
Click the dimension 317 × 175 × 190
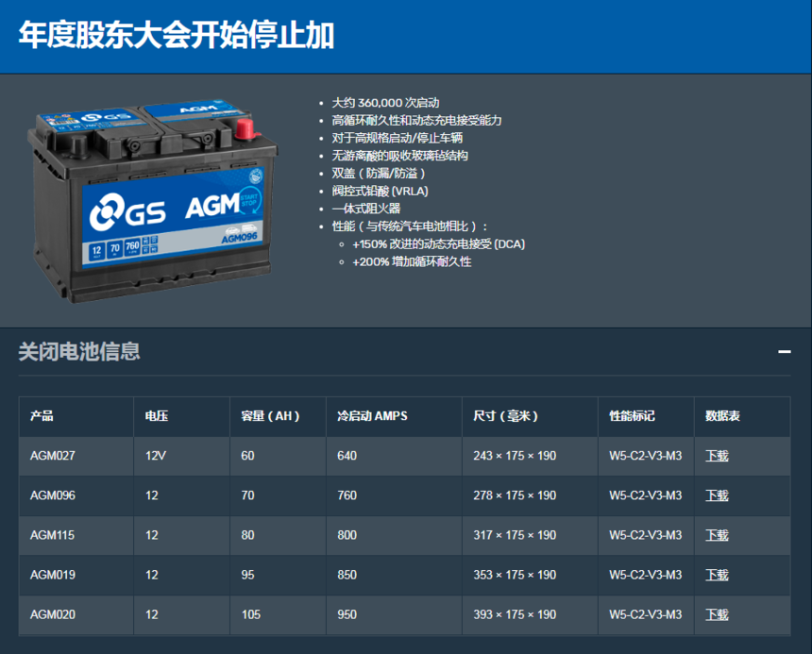pos(515,535)
